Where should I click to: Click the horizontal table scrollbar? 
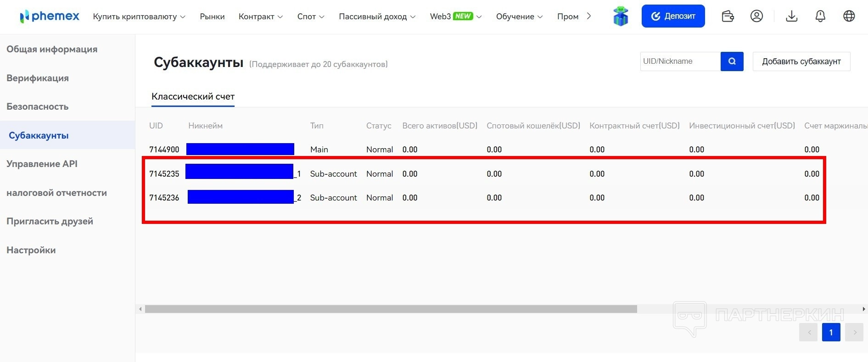coord(390,309)
